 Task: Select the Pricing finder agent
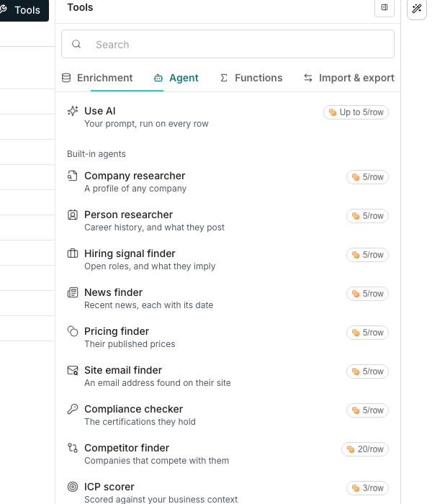pyautogui.click(x=228, y=338)
